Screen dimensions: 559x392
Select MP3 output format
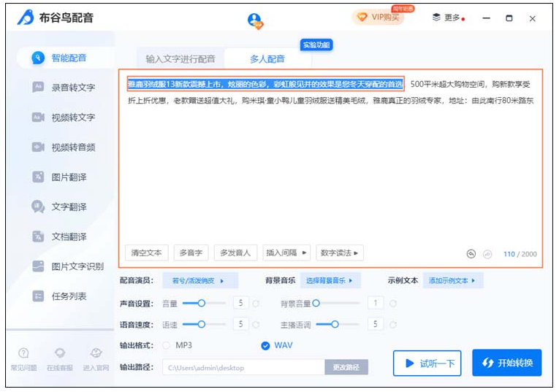[x=167, y=345]
